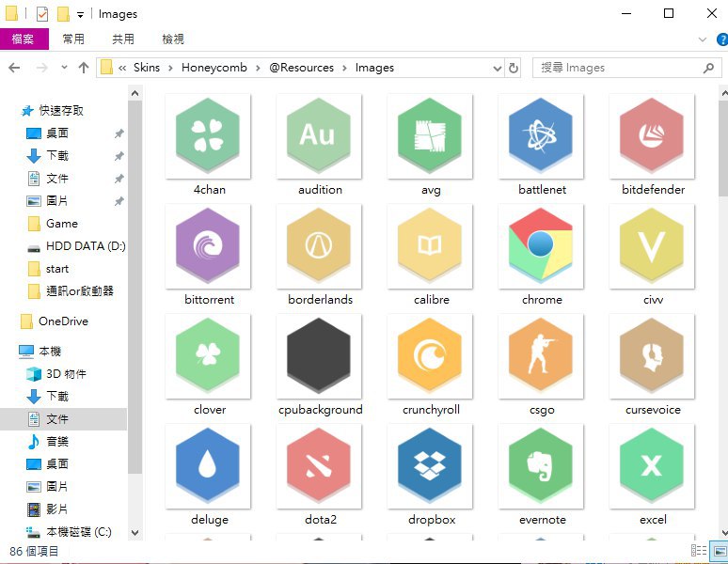Select the evernote elephant image
The width and height of the screenshot is (728, 564).
point(541,466)
